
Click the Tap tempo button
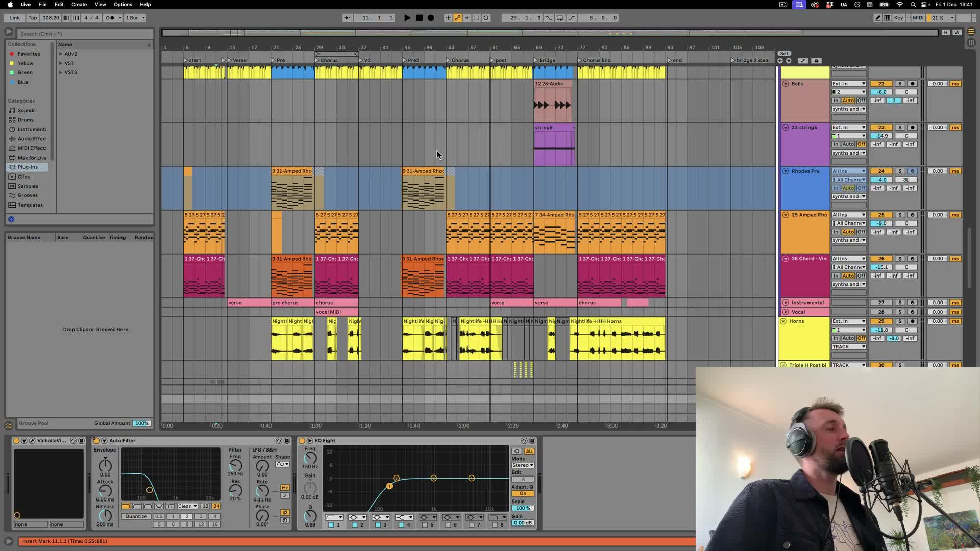point(33,18)
